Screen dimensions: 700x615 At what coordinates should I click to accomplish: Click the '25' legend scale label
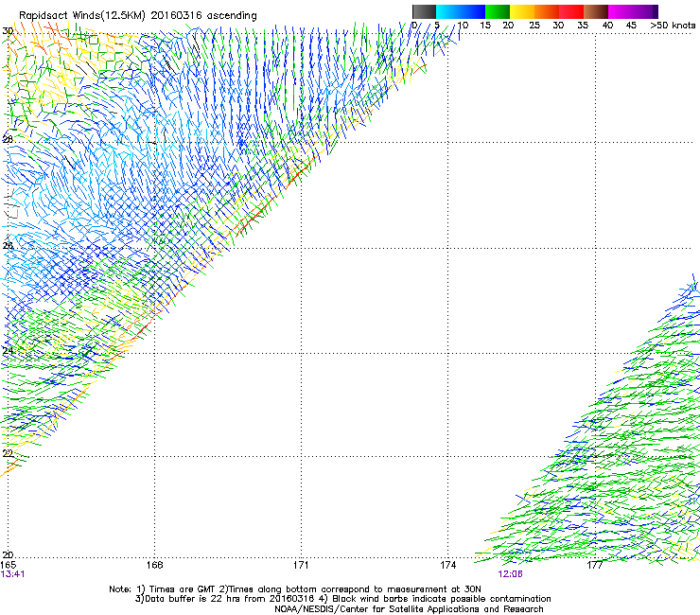pyautogui.click(x=534, y=26)
